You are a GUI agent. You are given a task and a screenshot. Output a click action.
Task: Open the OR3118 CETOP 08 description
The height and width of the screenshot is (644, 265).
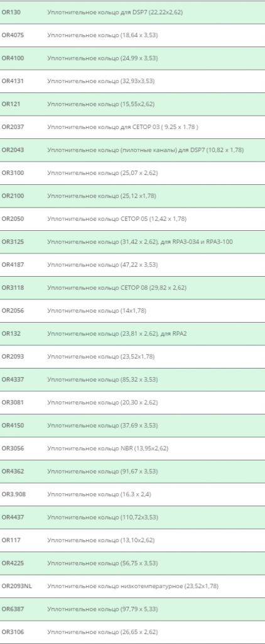pos(117,288)
